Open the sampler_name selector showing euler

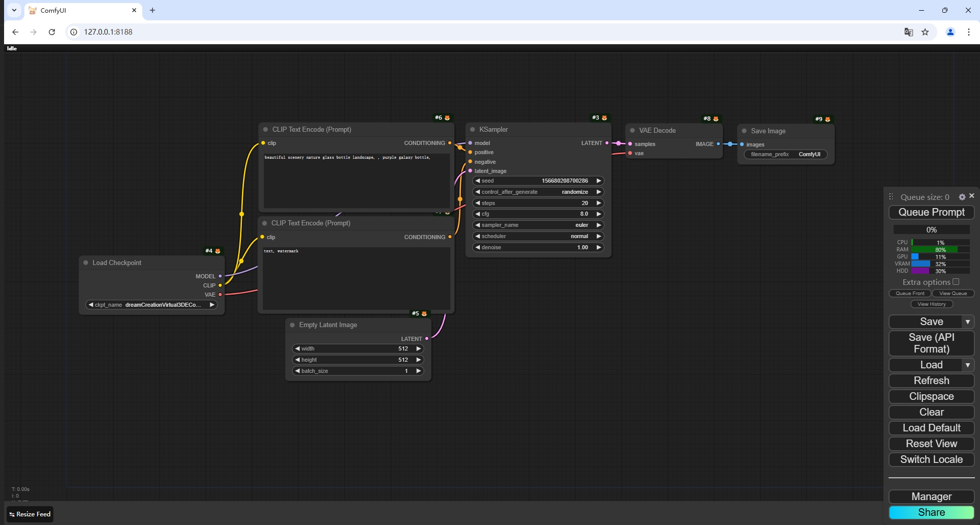pos(538,225)
